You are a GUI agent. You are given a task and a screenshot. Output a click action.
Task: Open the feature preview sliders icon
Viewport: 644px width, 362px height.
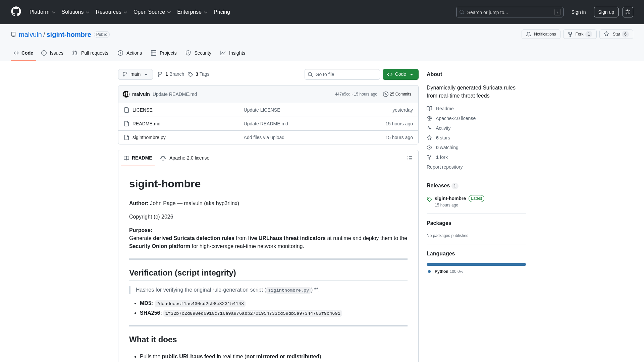tap(628, 12)
